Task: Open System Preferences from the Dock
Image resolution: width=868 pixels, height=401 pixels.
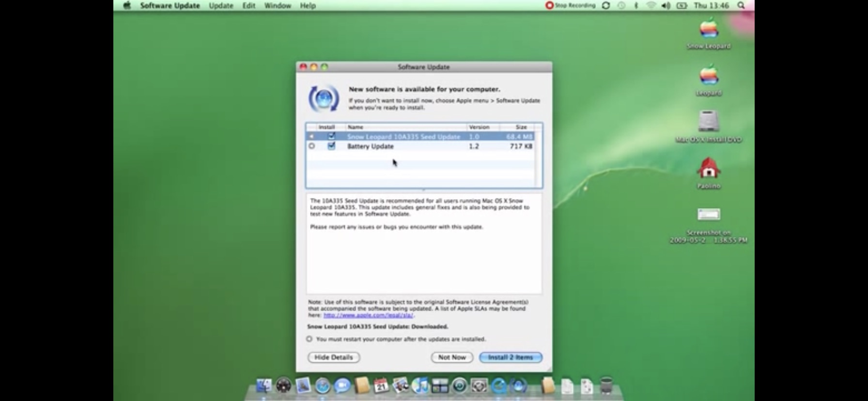Action: 479,386
